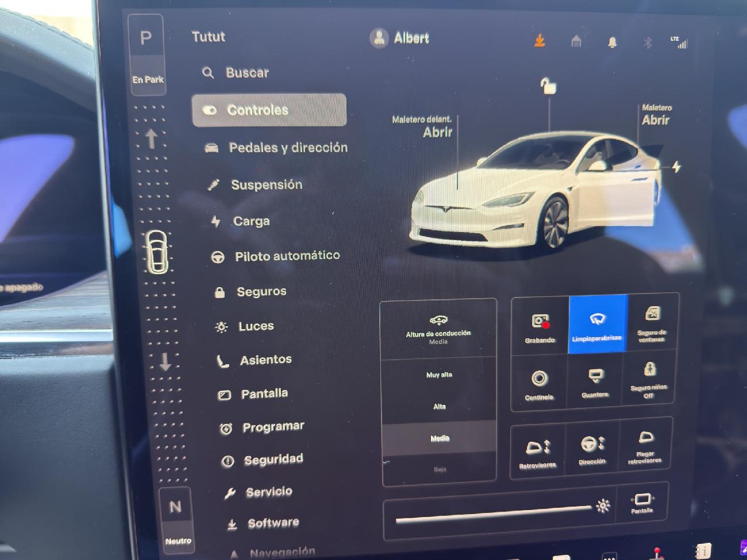Tap the lock icon beside Seguros
This screenshot has height=560, width=747.
(x=219, y=292)
